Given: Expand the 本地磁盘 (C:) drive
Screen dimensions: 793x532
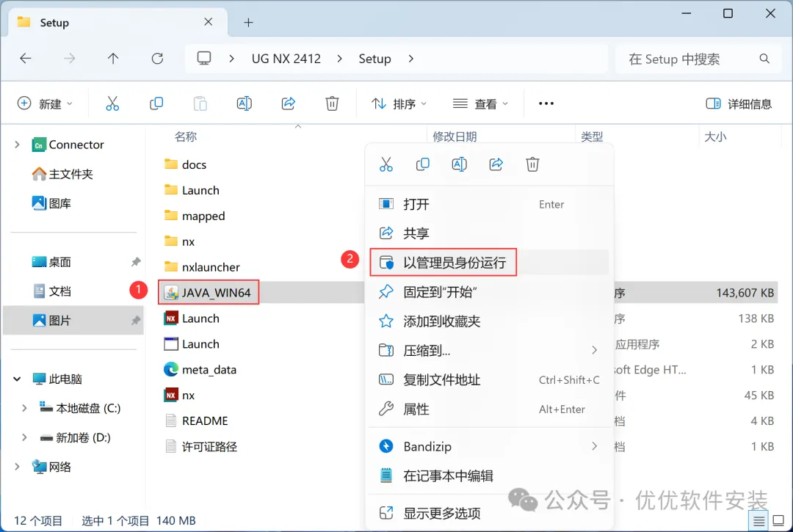Looking at the screenshot, I should click(23, 408).
